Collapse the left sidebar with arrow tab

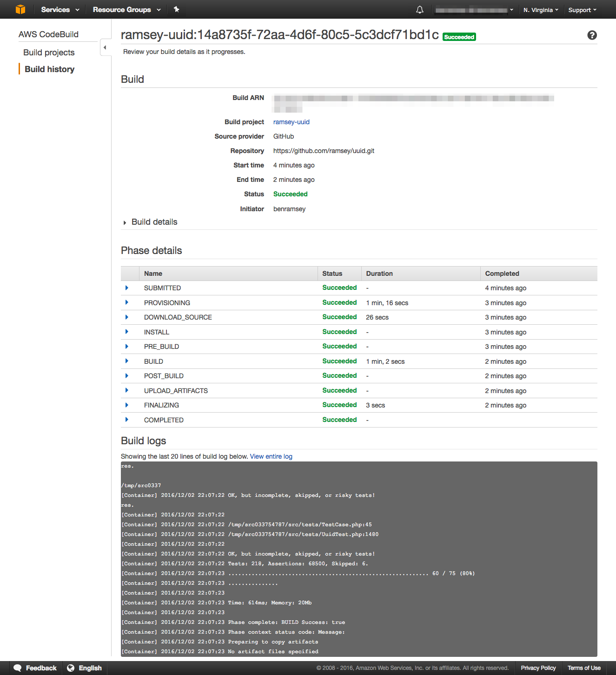pyautogui.click(x=105, y=47)
